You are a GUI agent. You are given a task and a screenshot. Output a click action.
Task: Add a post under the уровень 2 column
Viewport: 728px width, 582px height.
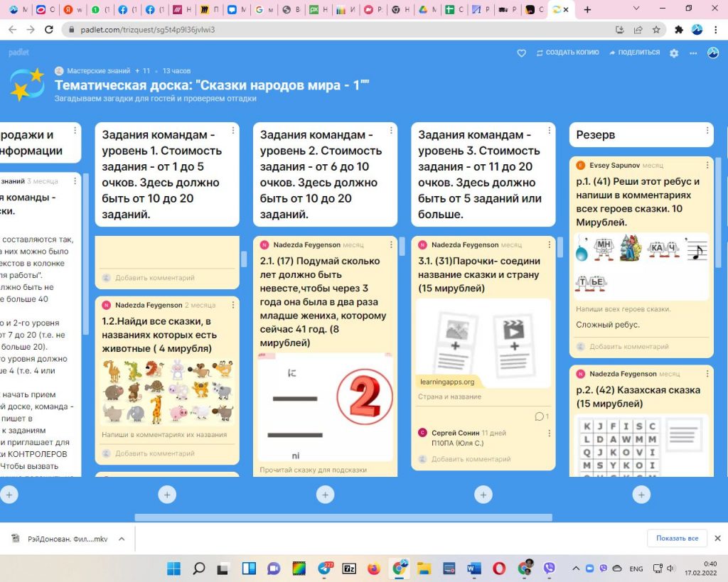coord(325,495)
